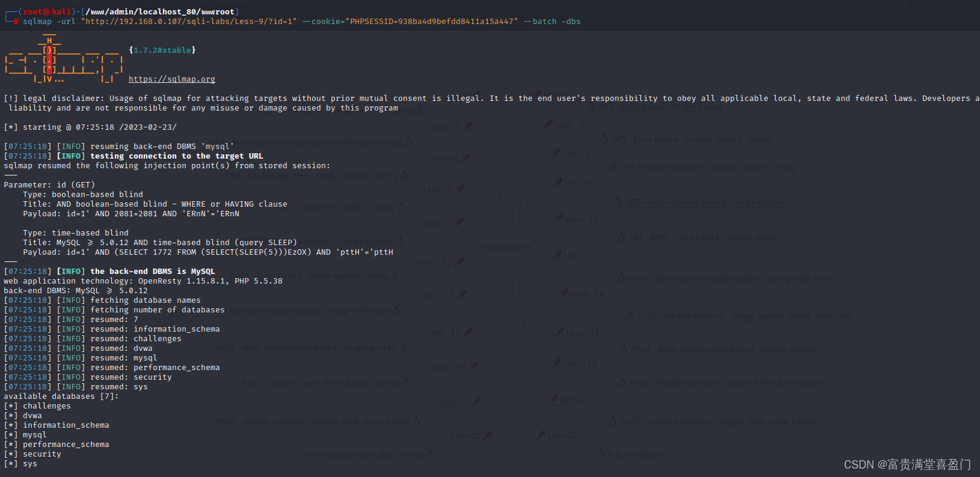980x477 pixels.
Task: Click the '[*] security' database entry
Action: [32, 454]
